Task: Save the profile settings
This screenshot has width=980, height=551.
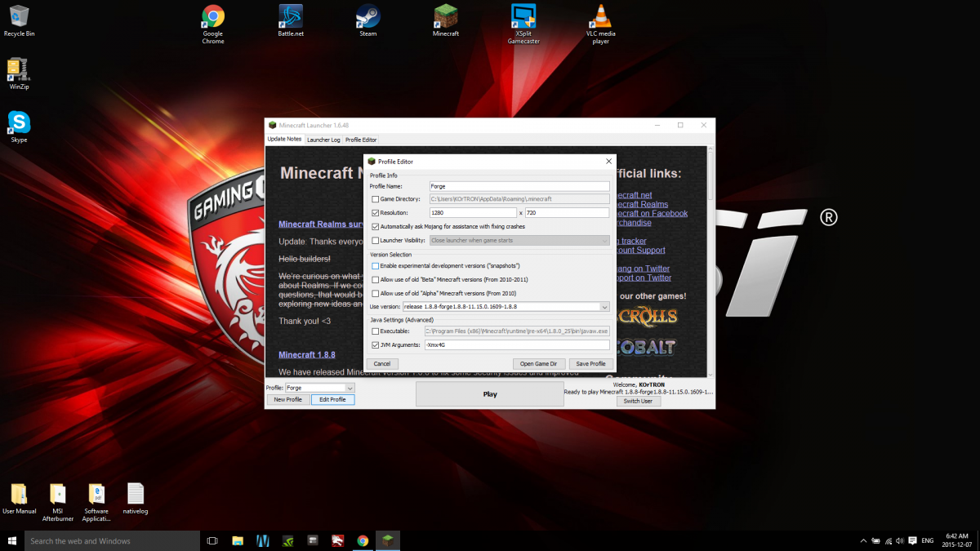Action: point(590,363)
